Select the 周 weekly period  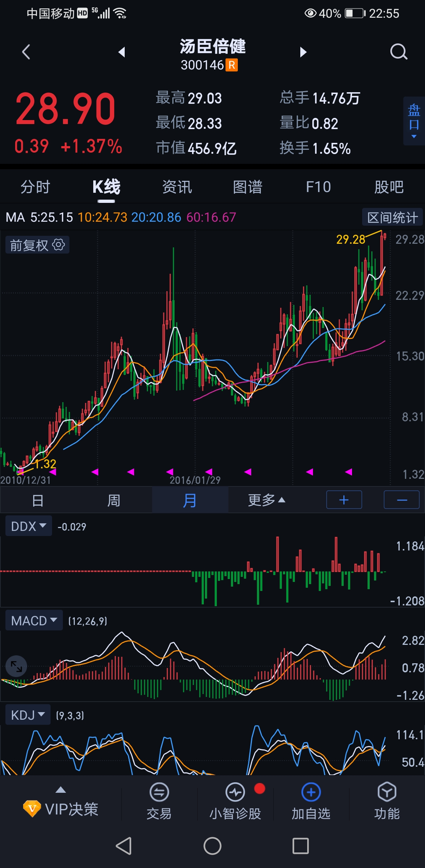(114, 501)
